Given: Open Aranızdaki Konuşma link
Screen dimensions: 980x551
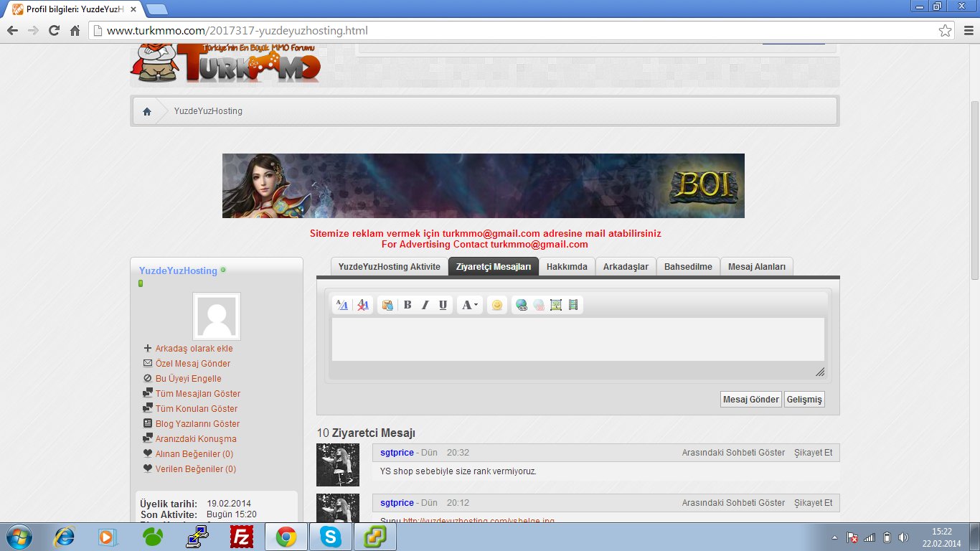Looking at the screenshot, I should (x=196, y=439).
